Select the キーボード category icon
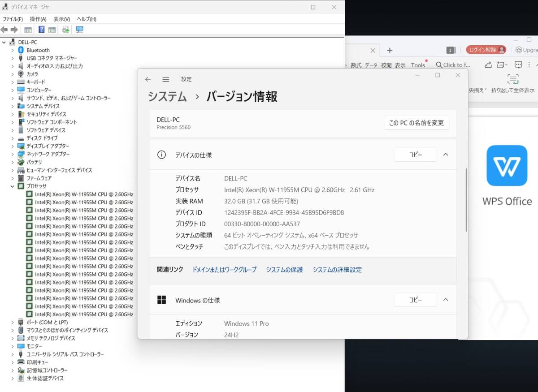This screenshot has height=392, width=538. (x=21, y=82)
